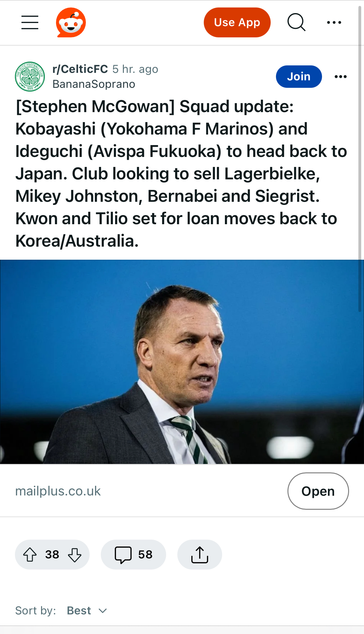
Task: Downvote the squad update post
Action: point(75,555)
